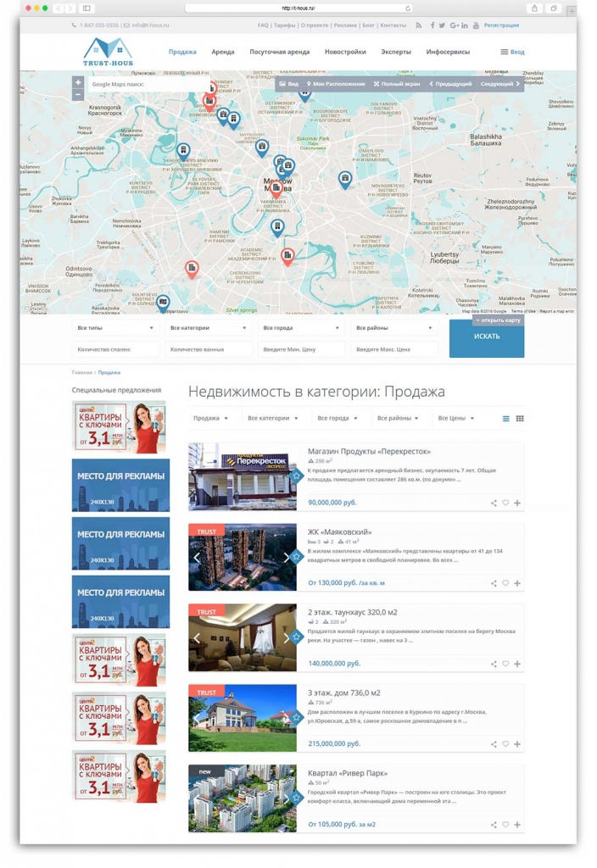Image resolution: width=597 pixels, height=868 pixels.
Task: Toggle the browser sidebar button
Action: 86,8
